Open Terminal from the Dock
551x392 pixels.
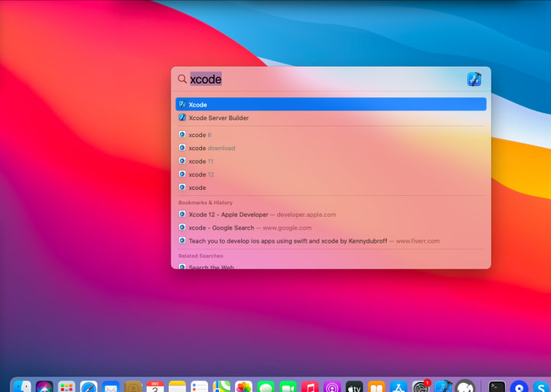point(497,387)
